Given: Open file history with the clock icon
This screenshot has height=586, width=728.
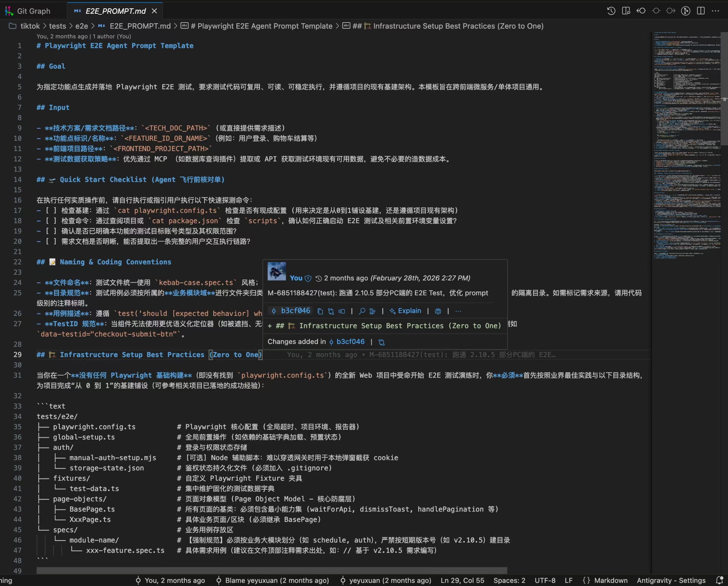Looking at the screenshot, I should [611, 11].
